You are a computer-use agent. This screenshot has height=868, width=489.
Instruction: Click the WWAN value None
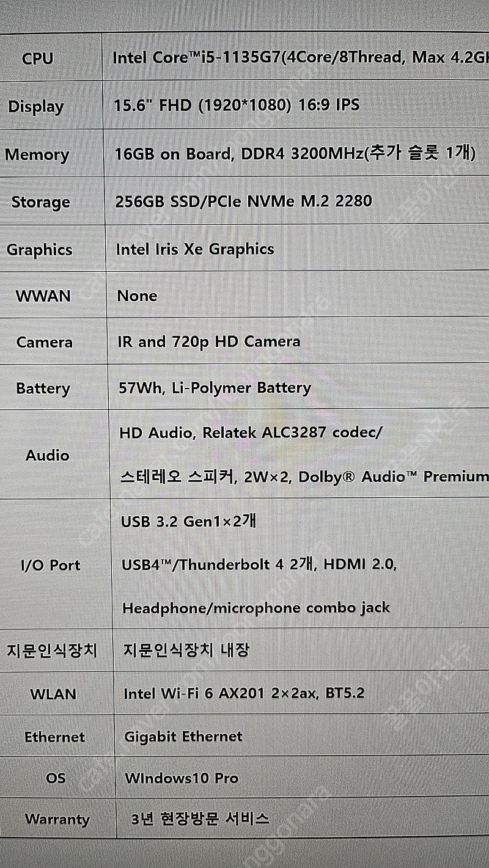[x=137, y=296]
